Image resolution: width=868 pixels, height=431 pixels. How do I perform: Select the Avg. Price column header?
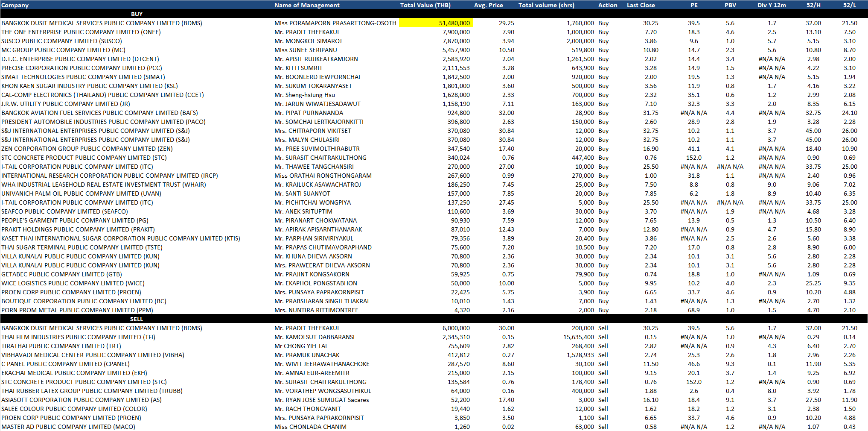(x=488, y=5)
